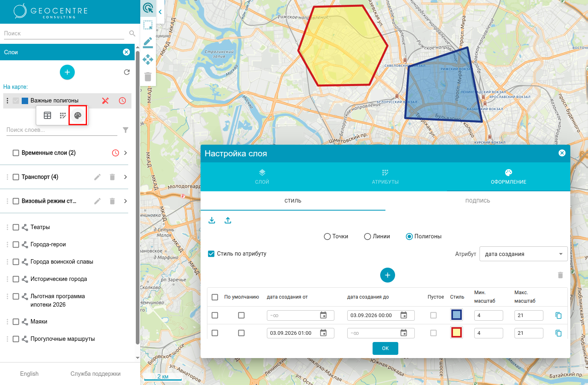The image size is (588, 385).
Task: Open yellow style swatch in second row
Action: [x=457, y=332]
